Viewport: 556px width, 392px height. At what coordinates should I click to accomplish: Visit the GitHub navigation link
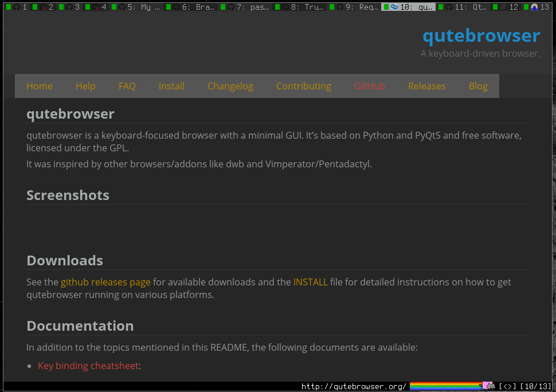click(370, 86)
